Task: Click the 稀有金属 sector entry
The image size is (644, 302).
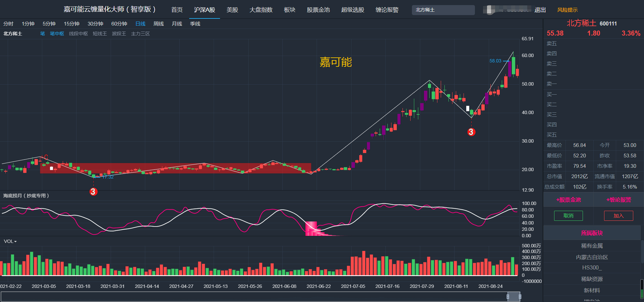Action: click(x=592, y=246)
